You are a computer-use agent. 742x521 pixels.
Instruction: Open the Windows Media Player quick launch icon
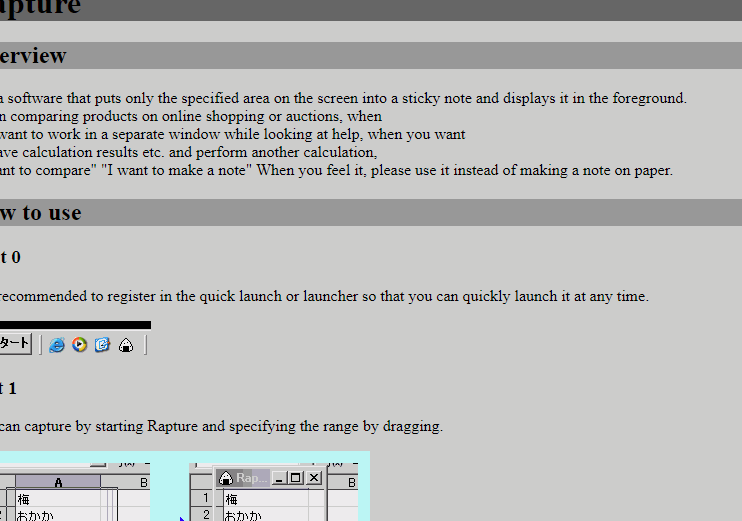pyautogui.click(x=79, y=345)
